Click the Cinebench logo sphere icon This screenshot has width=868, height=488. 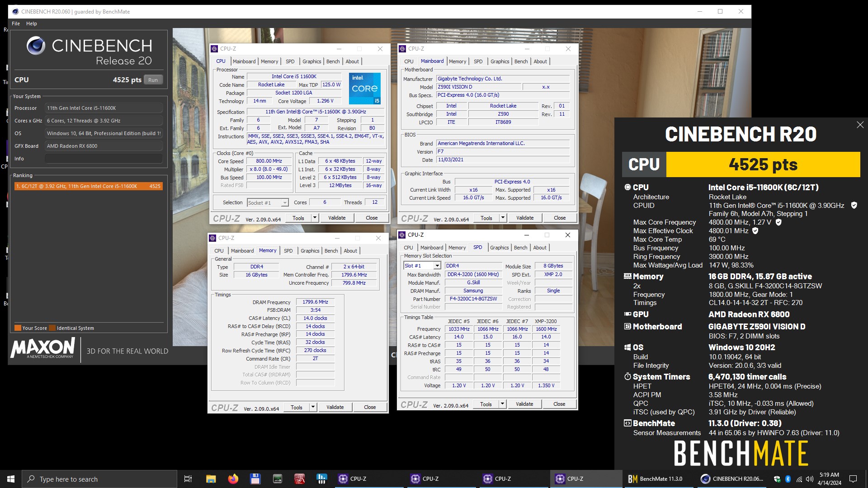(36, 46)
